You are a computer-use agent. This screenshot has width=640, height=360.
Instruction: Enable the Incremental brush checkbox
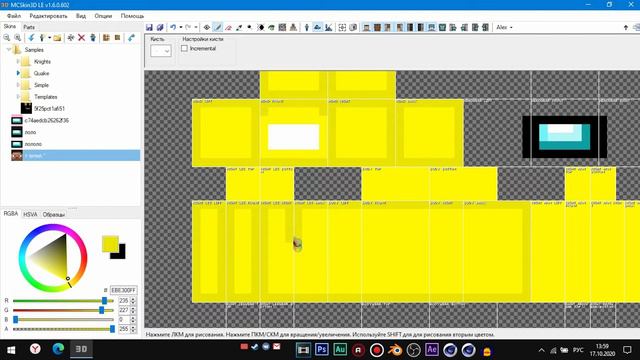184,48
